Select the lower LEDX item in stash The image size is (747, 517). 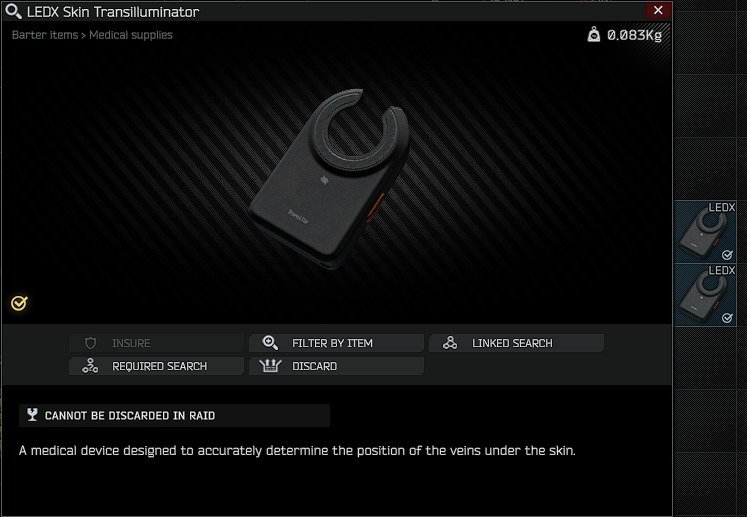[x=706, y=295]
